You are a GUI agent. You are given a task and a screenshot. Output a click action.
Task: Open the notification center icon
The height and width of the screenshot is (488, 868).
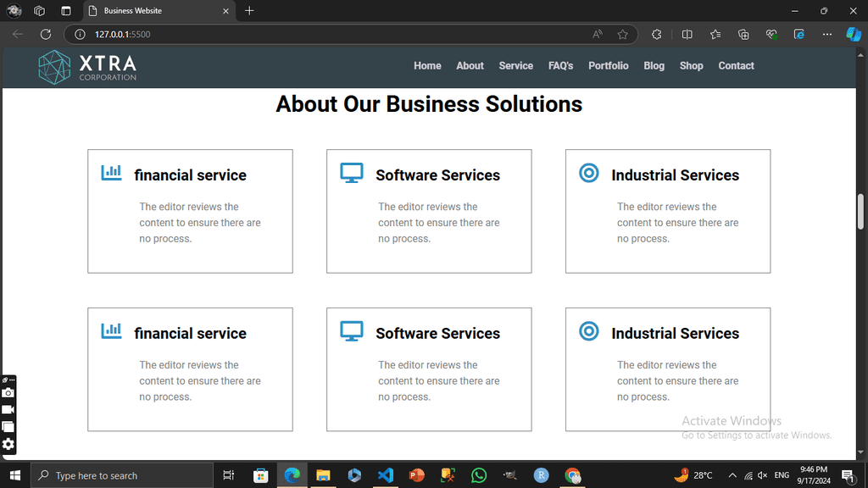848,475
